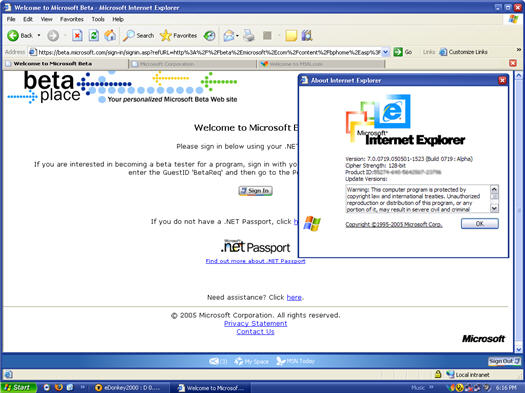Launch Firefox from Quick Launch

(58, 387)
